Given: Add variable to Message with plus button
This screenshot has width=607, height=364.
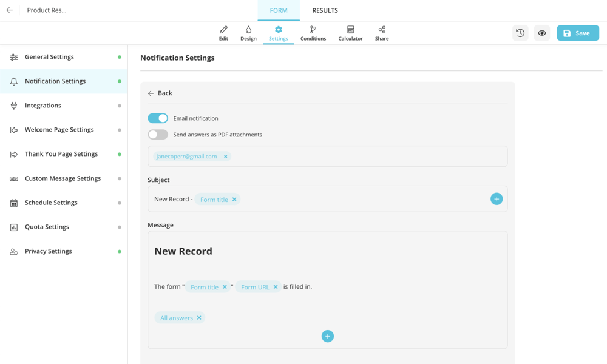Looking at the screenshot, I should [328, 336].
